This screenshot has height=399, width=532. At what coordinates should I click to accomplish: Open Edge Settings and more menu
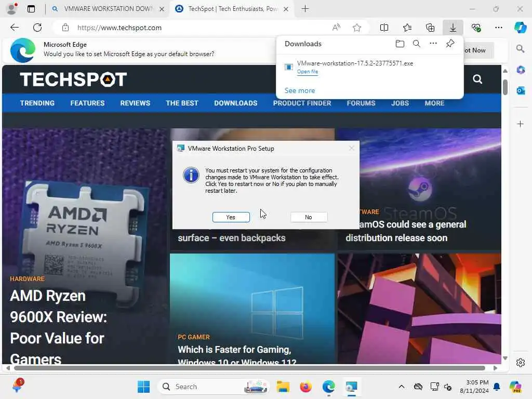(498, 28)
